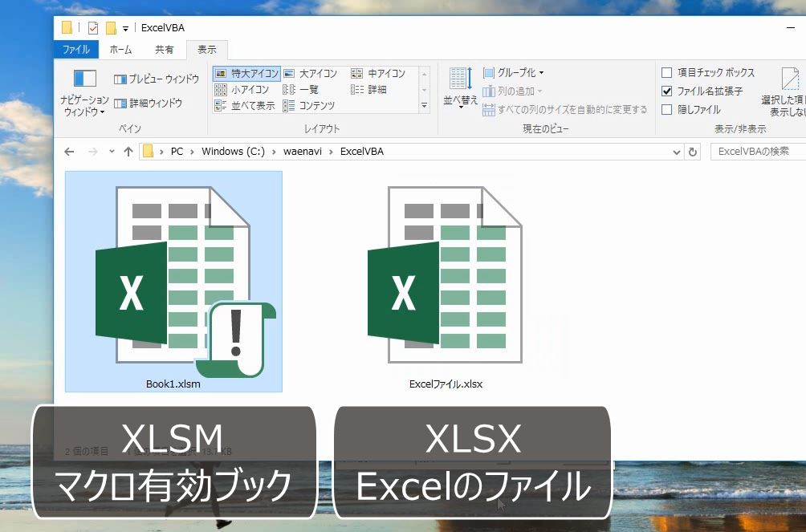Click ExcelVBA in the address path
Viewport: 806px width, 532px height.
362,152
